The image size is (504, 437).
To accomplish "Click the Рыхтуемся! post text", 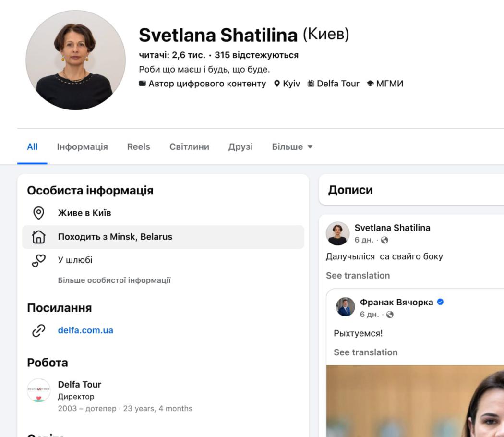I will tap(358, 333).
